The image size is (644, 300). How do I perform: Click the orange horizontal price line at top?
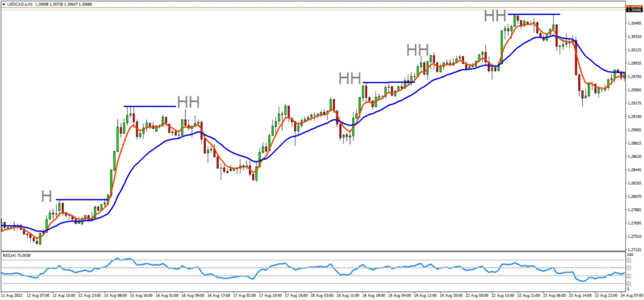point(314,9)
